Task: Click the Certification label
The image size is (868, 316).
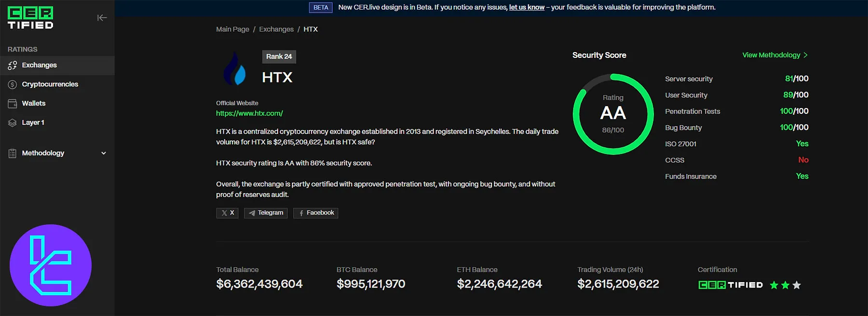Action: 718,270
